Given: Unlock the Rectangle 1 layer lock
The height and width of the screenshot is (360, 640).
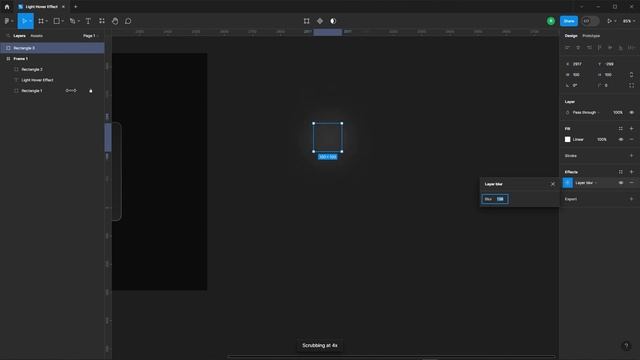Looking at the screenshot, I should coord(91,91).
